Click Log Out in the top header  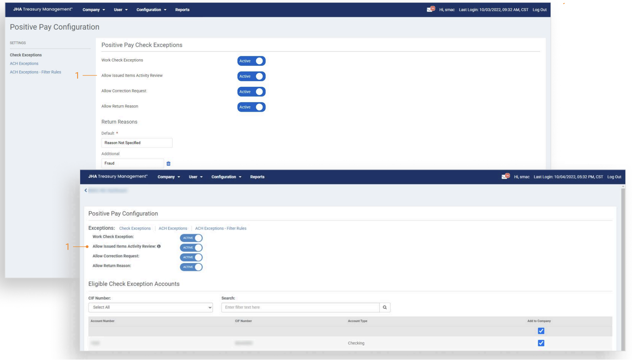[x=539, y=10]
